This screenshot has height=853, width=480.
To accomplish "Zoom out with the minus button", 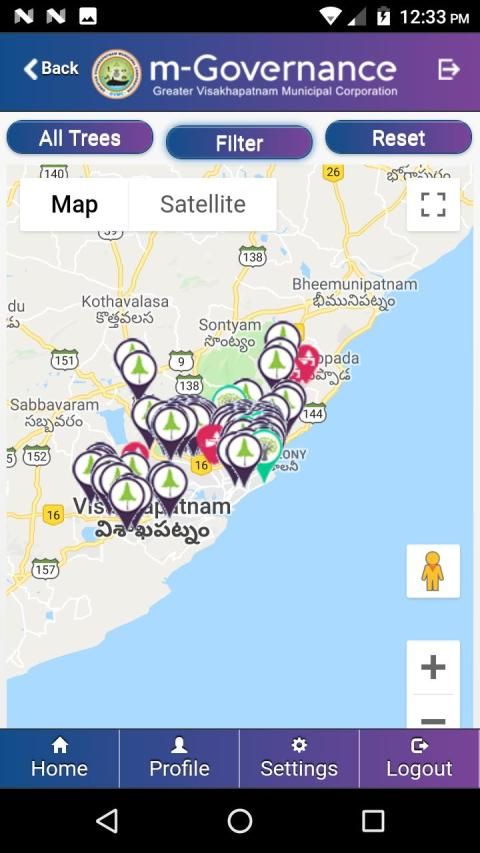I will (433, 715).
